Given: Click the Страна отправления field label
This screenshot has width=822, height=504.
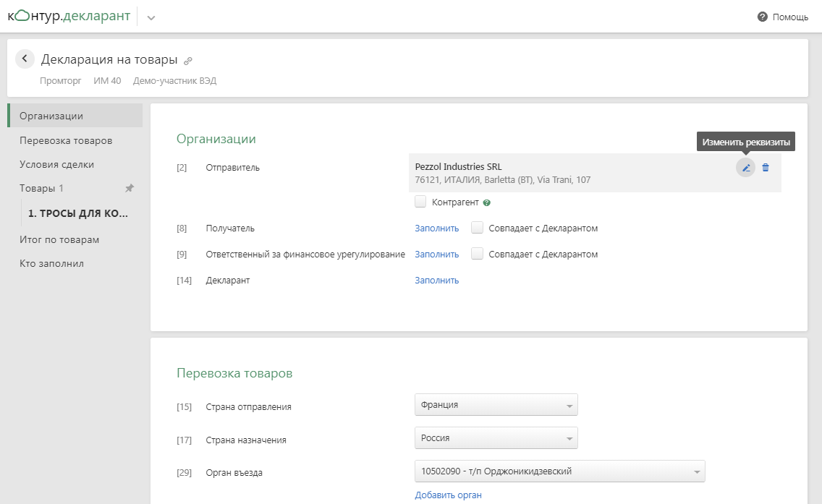Looking at the screenshot, I should pos(248,407).
